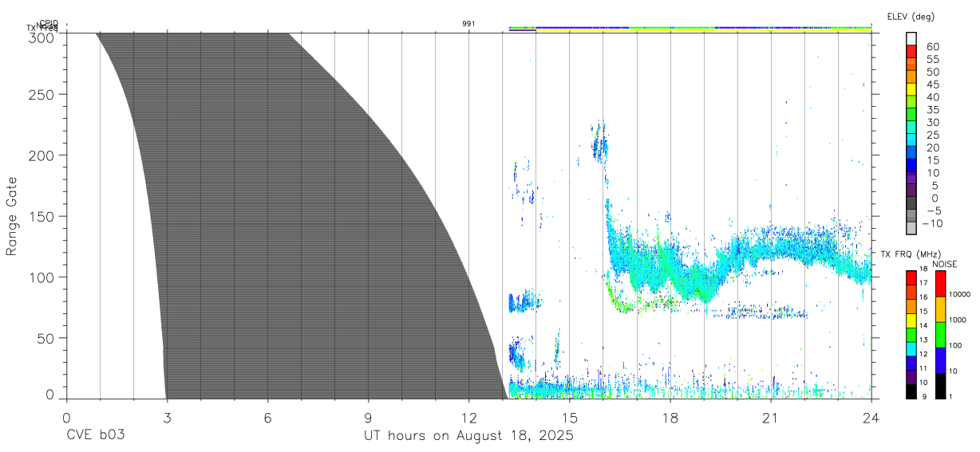The width and height of the screenshot is (980, 452).
Task: Click the Range Gate tick label '150'
Action: click(42, 216)
